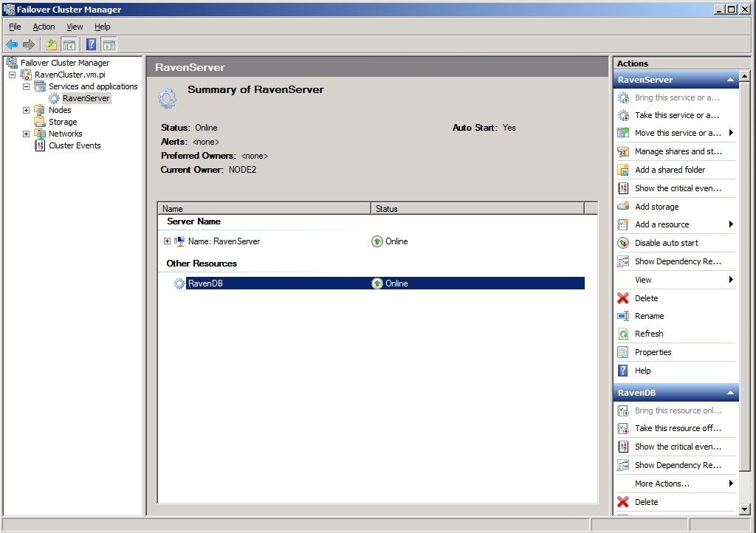Click the Name column header
Image resolution: width=756 pixels, height=533 pixels.
click(264, 209)
